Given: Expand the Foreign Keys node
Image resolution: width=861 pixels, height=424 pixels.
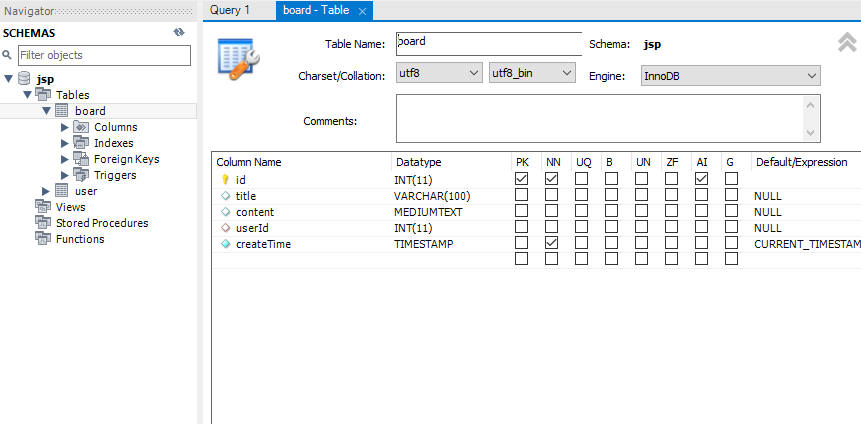Looking at the screenshot, I should [65, 159].
